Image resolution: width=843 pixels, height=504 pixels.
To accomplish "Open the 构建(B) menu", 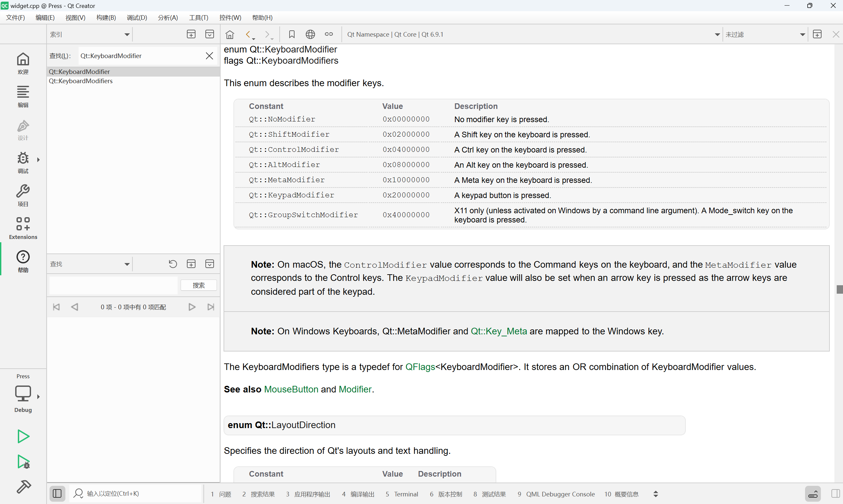I will pyautogui.click(x=106, y=18).
